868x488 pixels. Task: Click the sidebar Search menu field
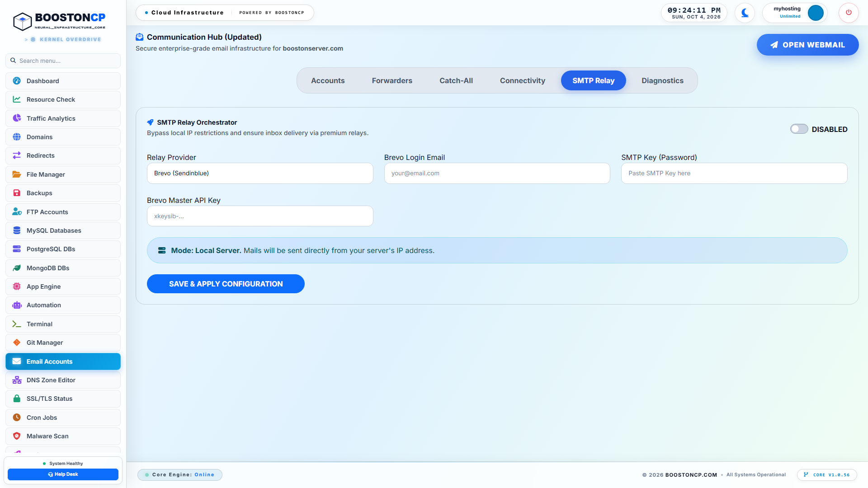(x=63, y=61)
